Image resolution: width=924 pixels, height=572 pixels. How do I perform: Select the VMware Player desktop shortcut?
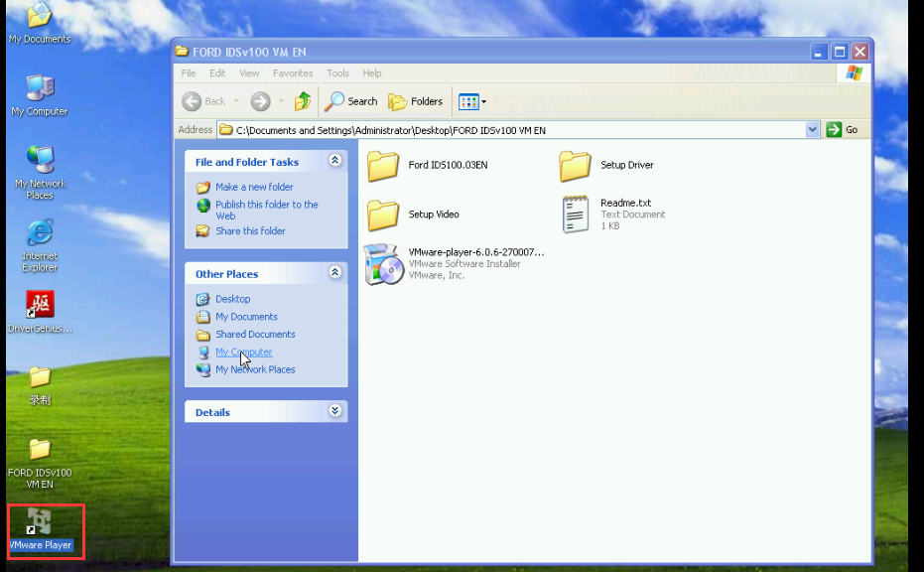click(41, 529)
